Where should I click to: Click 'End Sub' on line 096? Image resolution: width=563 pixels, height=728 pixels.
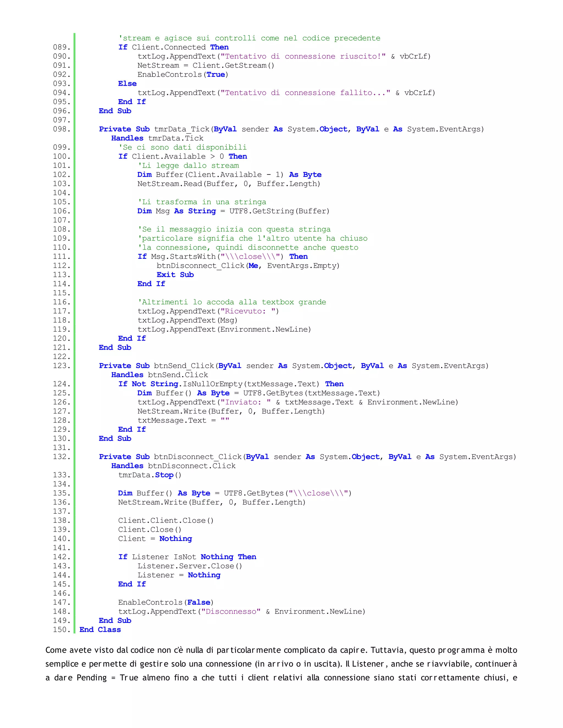tap(115, 111)
